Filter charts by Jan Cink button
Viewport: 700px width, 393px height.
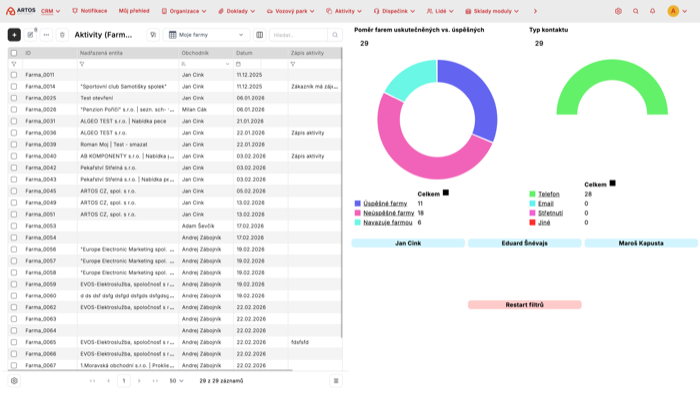click(x=408, y=243)
